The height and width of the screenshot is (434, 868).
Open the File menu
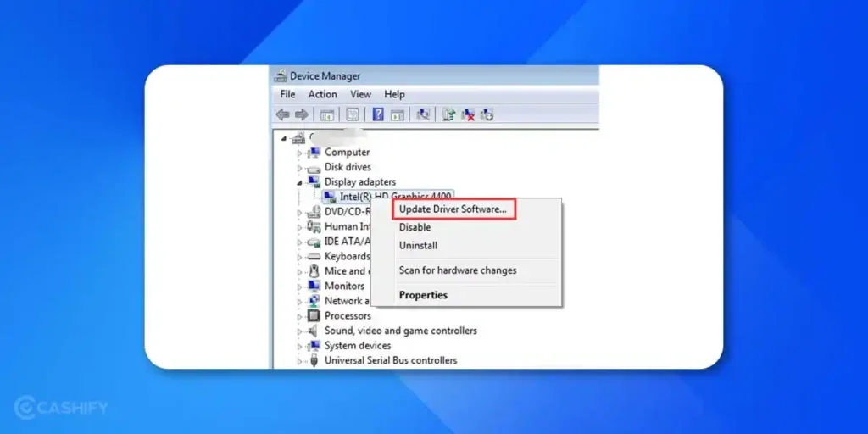(x=287, y=94)
